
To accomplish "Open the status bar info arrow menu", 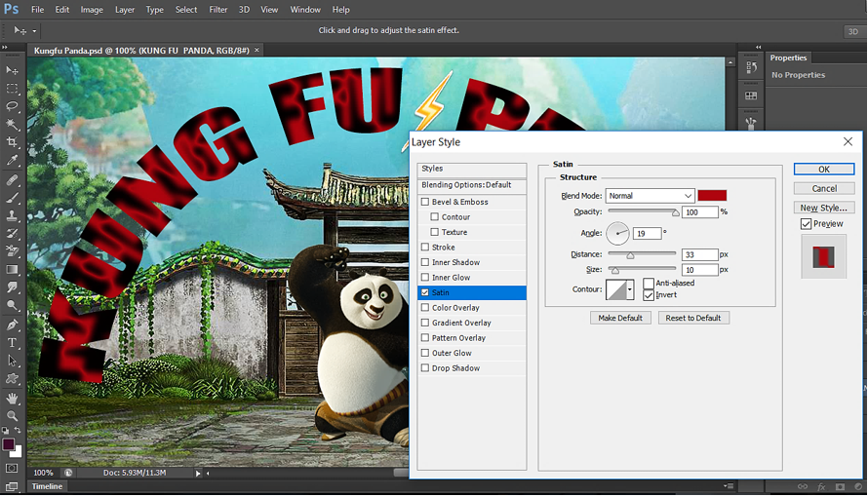I will (x=198, y=474).
